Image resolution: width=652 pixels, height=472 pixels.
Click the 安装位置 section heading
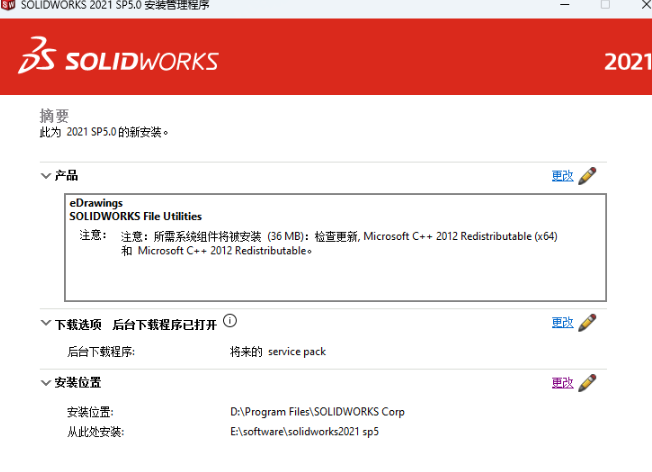coord(78,383)
